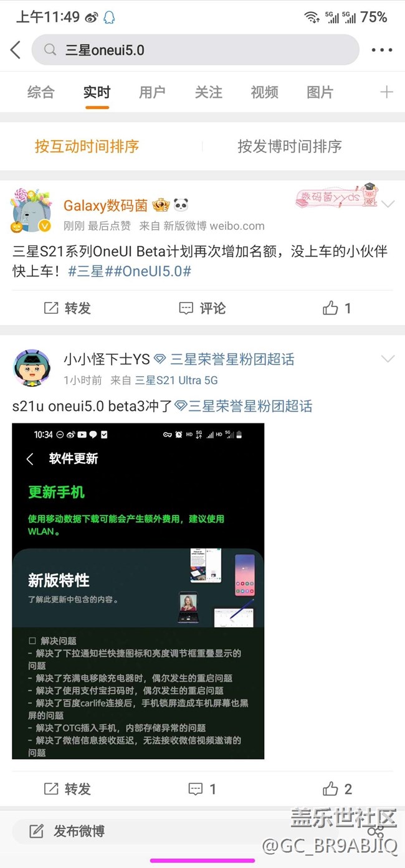The height and width of the screenshot is (868, 405).
Task: Sort by 按发博时间排序
Action: pyautogui.click(x=290, y=146)
